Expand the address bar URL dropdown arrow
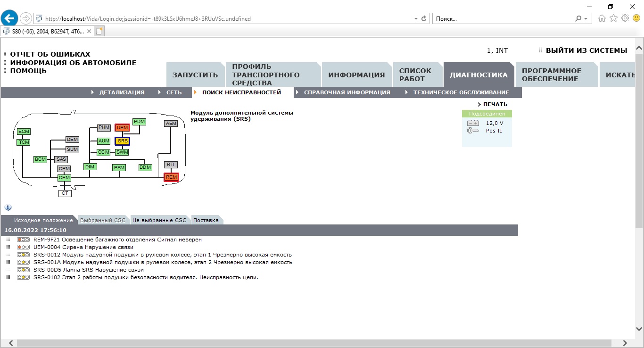Viewport: 644px width, 348px height. 415,19
